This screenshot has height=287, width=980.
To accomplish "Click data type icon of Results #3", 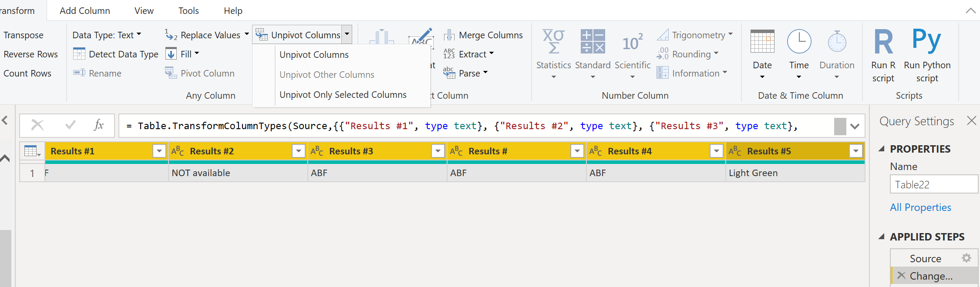I will click(x=317, y=151).
